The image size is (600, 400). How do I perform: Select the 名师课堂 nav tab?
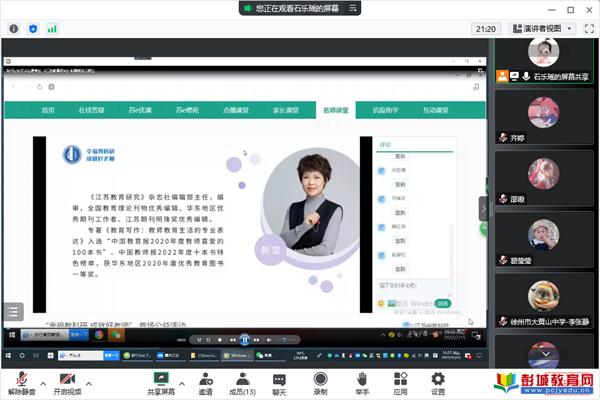click(x=336, y=110)
